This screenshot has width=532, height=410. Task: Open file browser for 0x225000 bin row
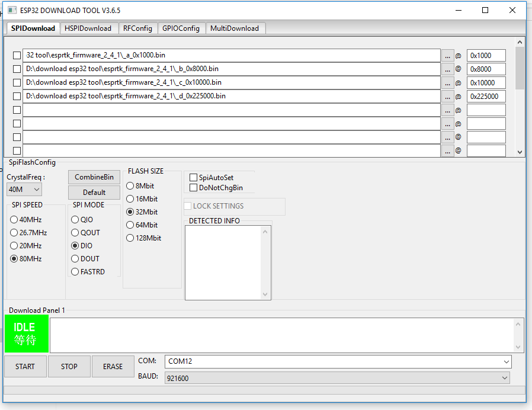tap(447, 96)
